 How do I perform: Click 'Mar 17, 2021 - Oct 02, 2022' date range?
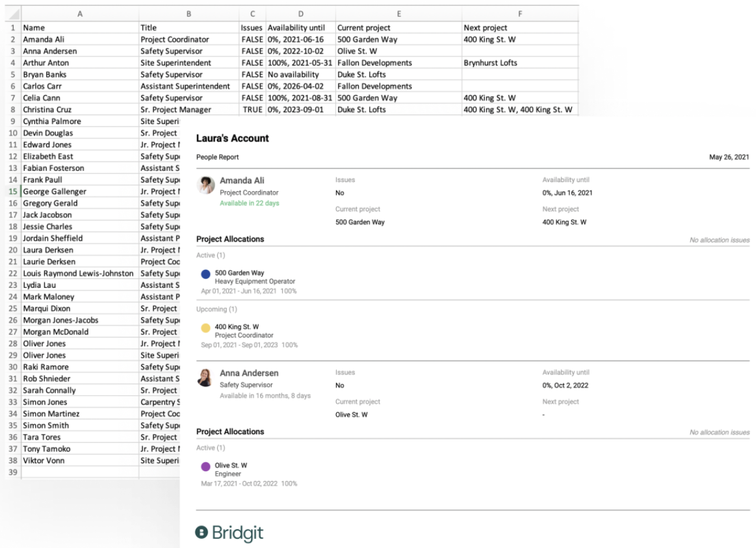pos(239,484)
